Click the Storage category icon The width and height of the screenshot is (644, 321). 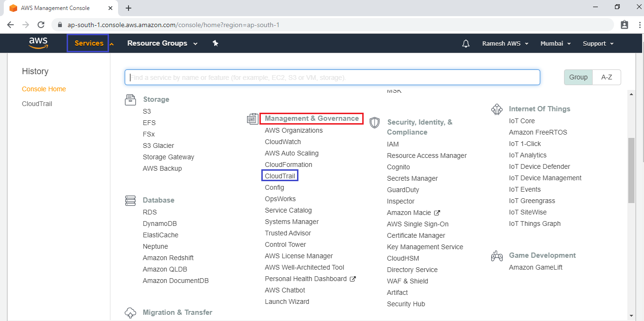click(130, 99)
